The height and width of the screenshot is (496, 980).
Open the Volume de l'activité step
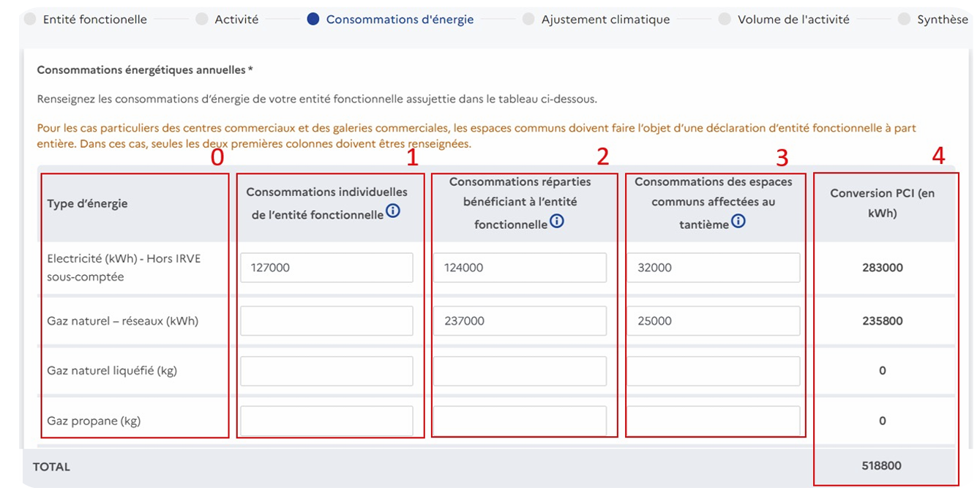tap(793, 20)
